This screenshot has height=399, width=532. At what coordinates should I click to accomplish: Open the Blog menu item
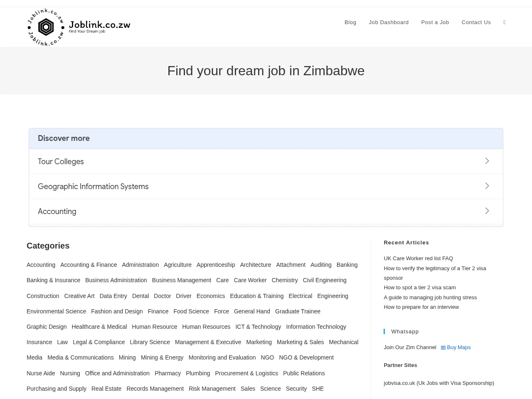click(x=350, y=22)
